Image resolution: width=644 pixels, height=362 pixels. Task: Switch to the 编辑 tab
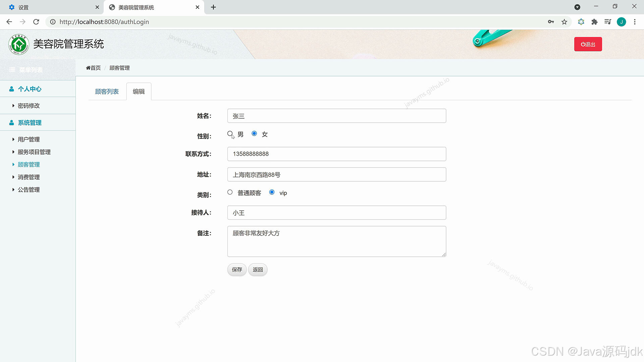click(139, 92)
